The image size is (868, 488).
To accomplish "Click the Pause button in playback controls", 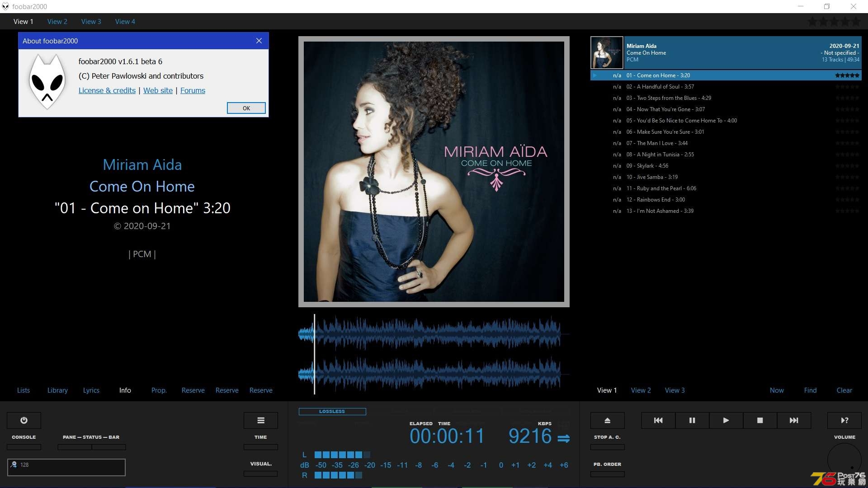I will coord(692,420).
